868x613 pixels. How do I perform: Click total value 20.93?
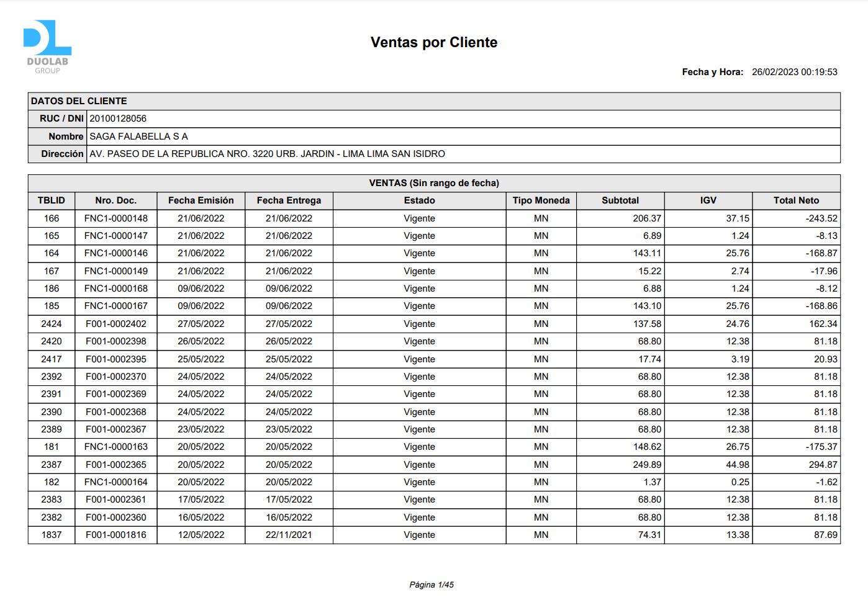click(826, 359)
